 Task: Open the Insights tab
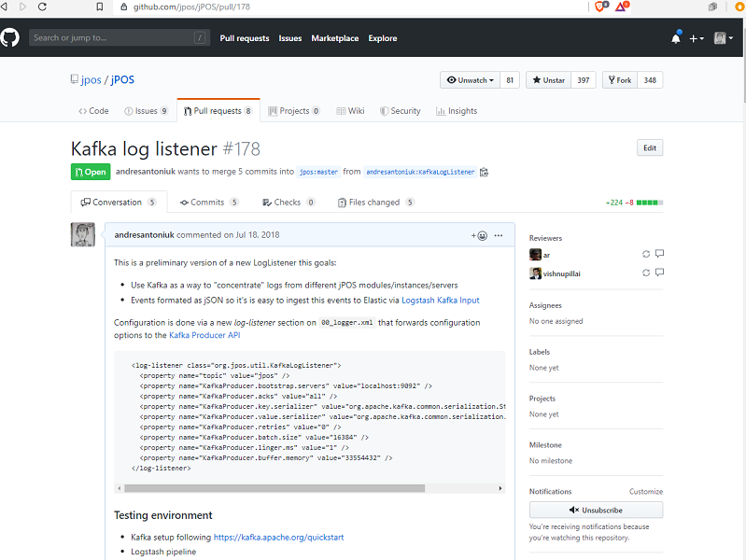[457, 111]
